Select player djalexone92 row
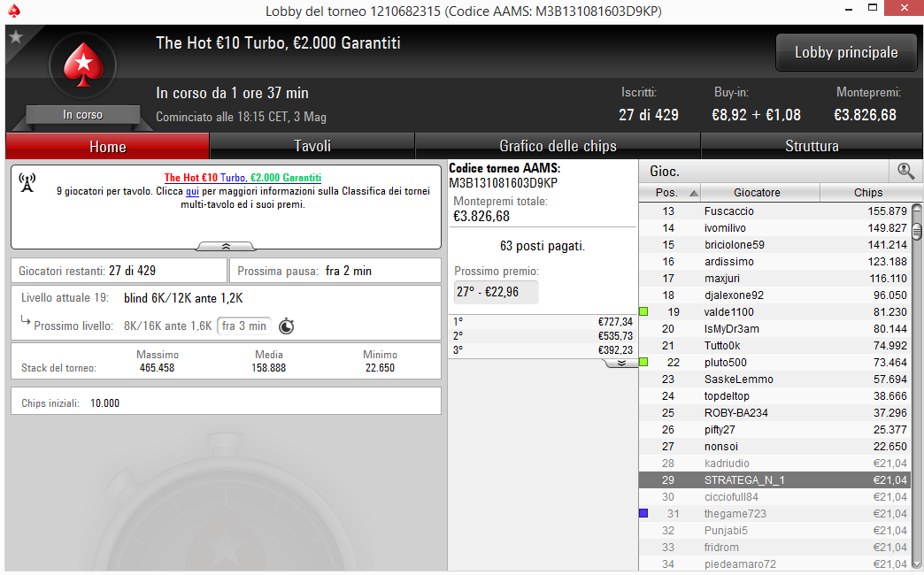Image resolution: width=924 pixels, height=575 pixels. (774, 295)
